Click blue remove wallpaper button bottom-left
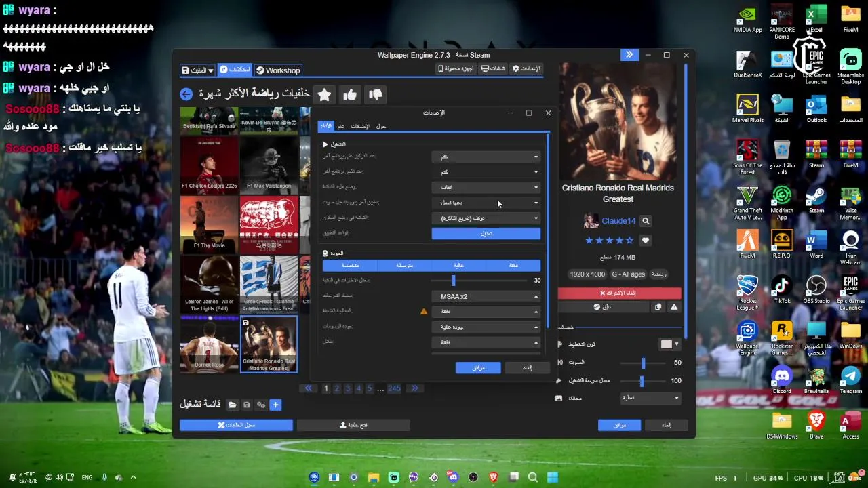The height and width of the screenshot is (488, 868). tap(236, 425)
